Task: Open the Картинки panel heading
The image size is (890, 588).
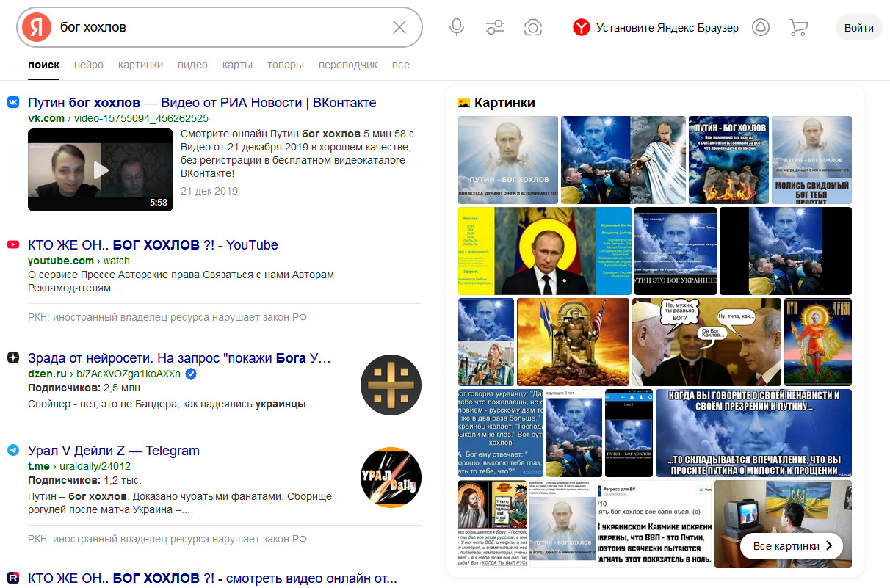Action: [x=504, y=103]
